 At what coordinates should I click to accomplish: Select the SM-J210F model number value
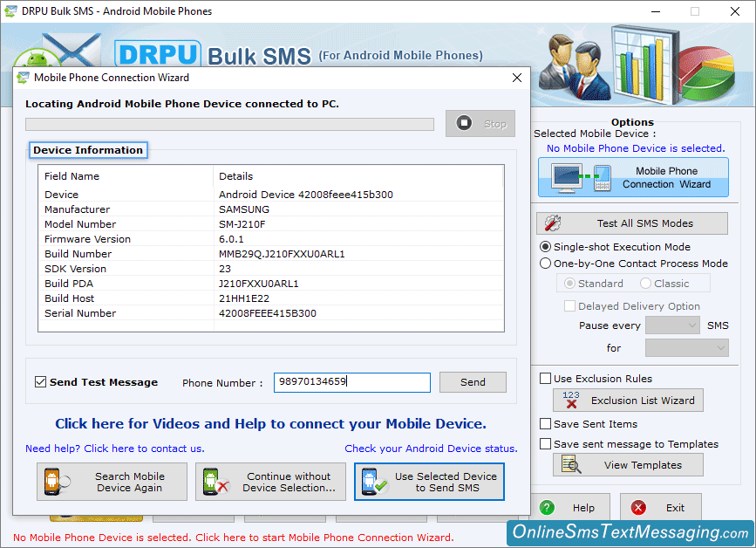pos(242,224)
